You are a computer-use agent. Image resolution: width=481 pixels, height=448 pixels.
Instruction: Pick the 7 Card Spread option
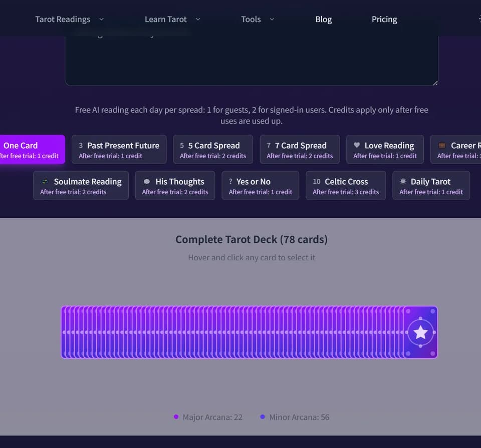tap(300, 150)
